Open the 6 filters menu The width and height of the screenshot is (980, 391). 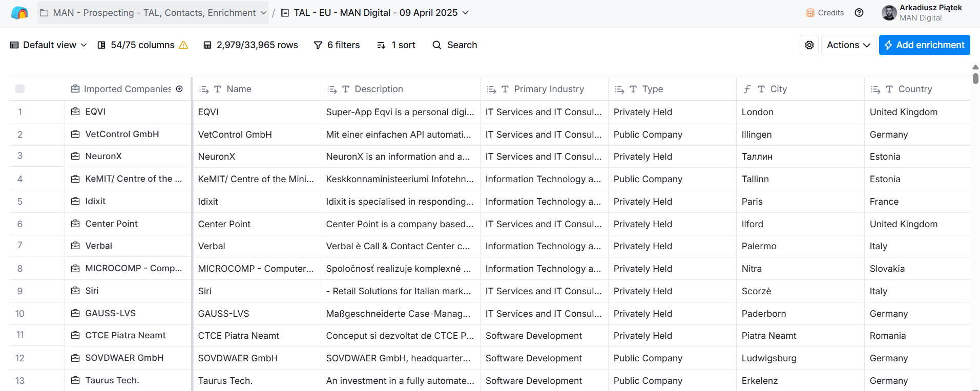pyautogui.click(x=337, y=45)
